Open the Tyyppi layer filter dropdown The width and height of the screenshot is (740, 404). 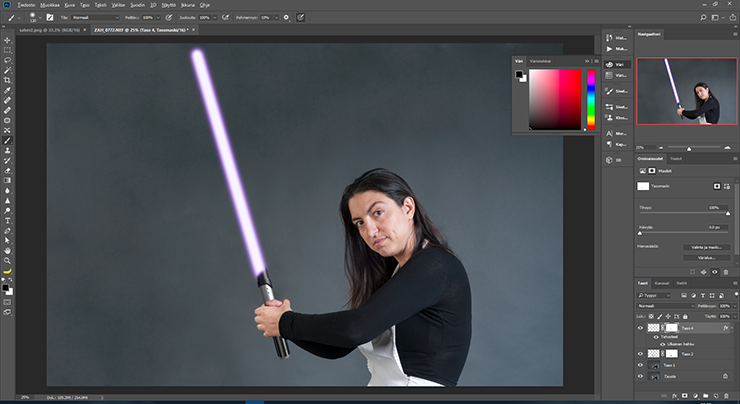click(654, 295)
